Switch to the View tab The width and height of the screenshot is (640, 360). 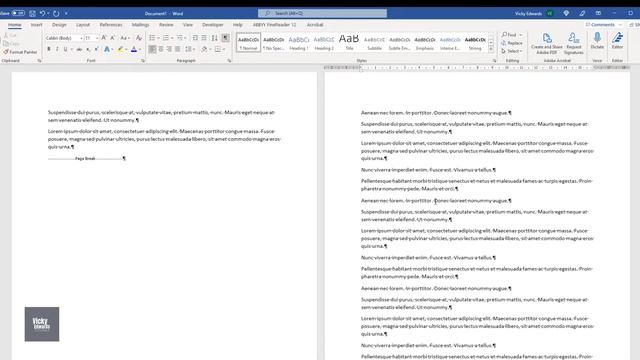coord(187,24)
